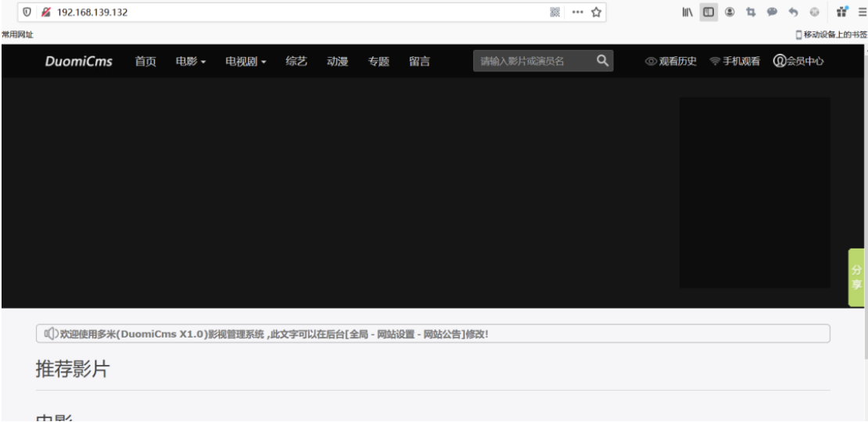Image resolution: width=868 pixels, height=422 pixels.
Task: Open the insecure connection padlock icon
Action: click(x=45, y=13)
